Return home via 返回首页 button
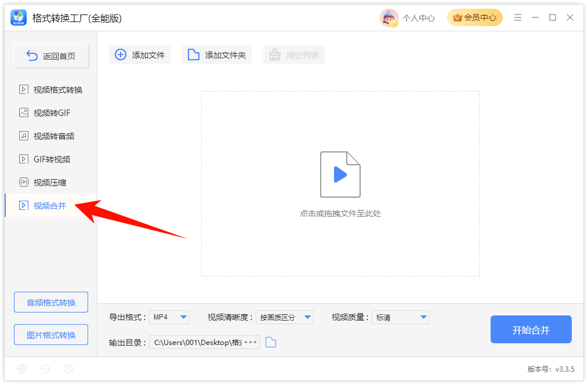Viewport: 588px width, 385px height. [51, 56]
